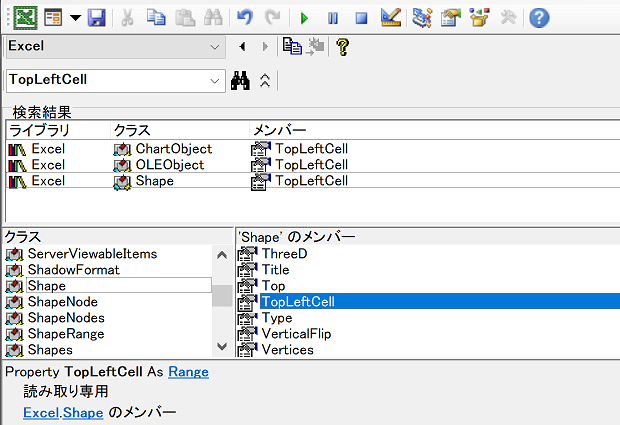Switch to the Excel view icon
Viewport: 620px width, 425px height.
pyautogui.click(x=25, y=18)
